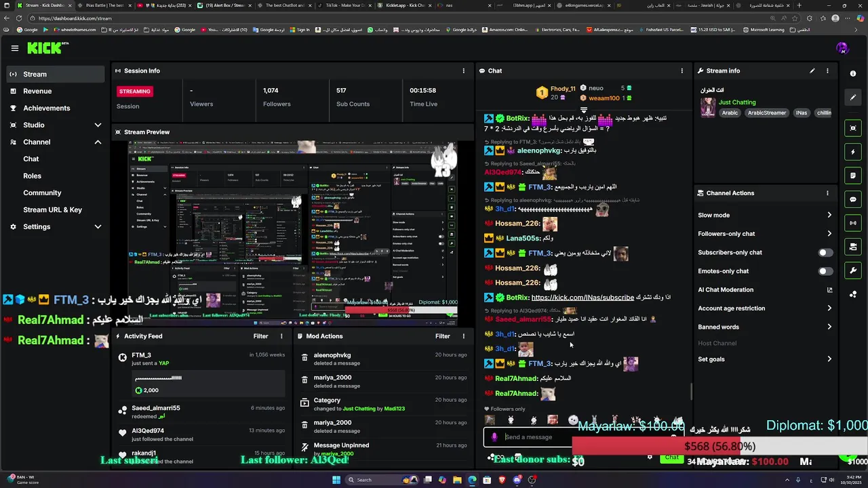Open Stream info panel three-dot menu
868x488 pixels.
pos(827,70)
